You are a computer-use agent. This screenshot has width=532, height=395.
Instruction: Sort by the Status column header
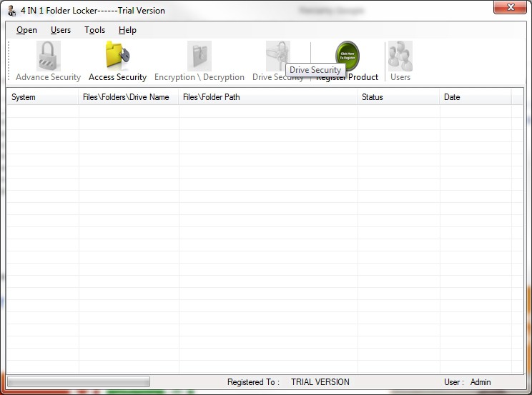pyautogui.click(x=399, y=97)
